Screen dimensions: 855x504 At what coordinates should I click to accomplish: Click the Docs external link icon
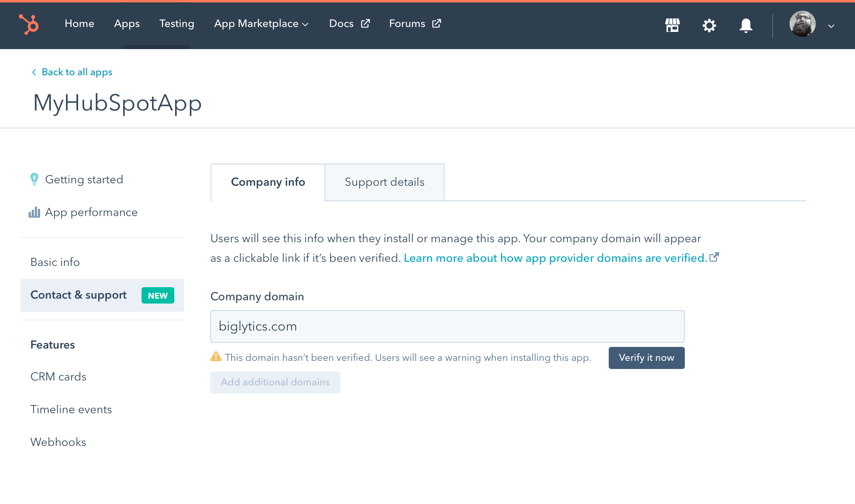(365, 24)
